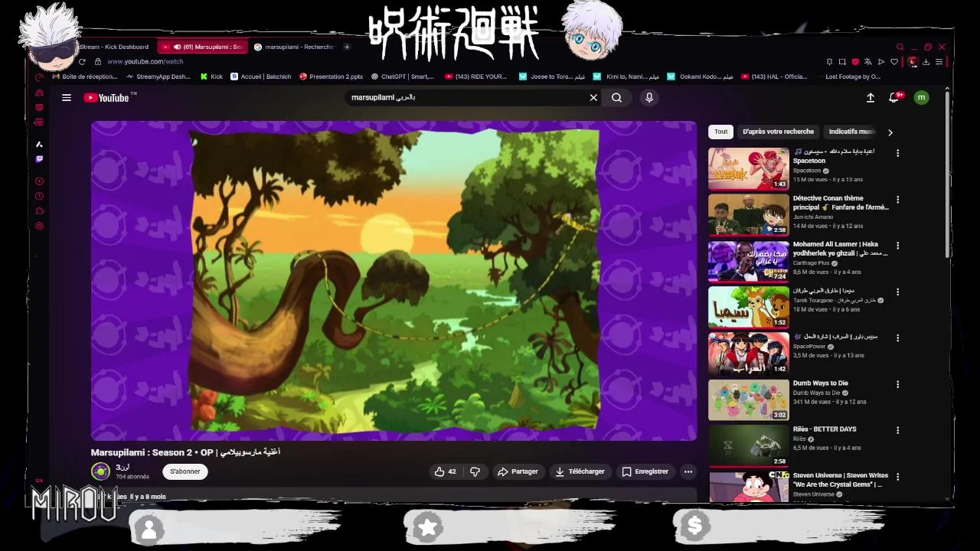Open sidebar settings gear icon
Viewport: 980px width, 551px height.
pos(39,226)
